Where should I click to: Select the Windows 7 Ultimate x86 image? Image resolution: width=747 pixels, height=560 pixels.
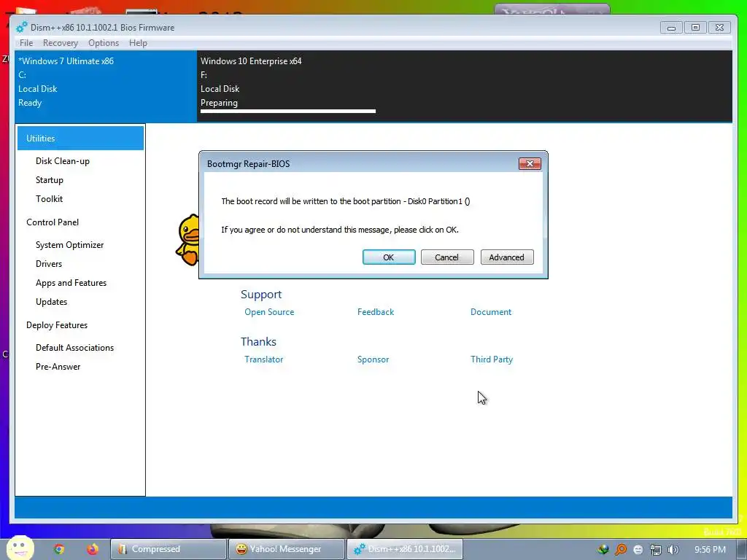pyautogui.click(x=106, y=86)
